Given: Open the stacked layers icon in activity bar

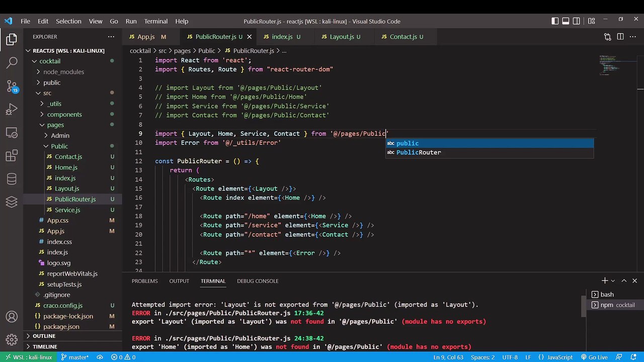Looking at the screenshot, I should click(x=12, y=202).
